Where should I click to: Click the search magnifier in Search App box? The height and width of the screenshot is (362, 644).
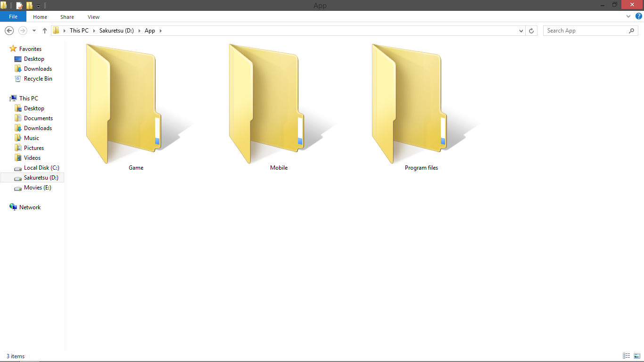(632, 30)
